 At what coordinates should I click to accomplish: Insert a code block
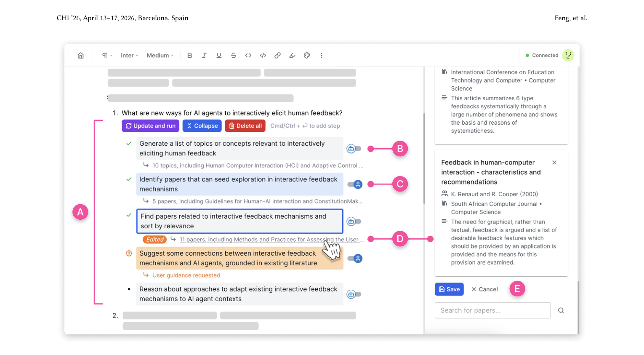pos(263,56)
